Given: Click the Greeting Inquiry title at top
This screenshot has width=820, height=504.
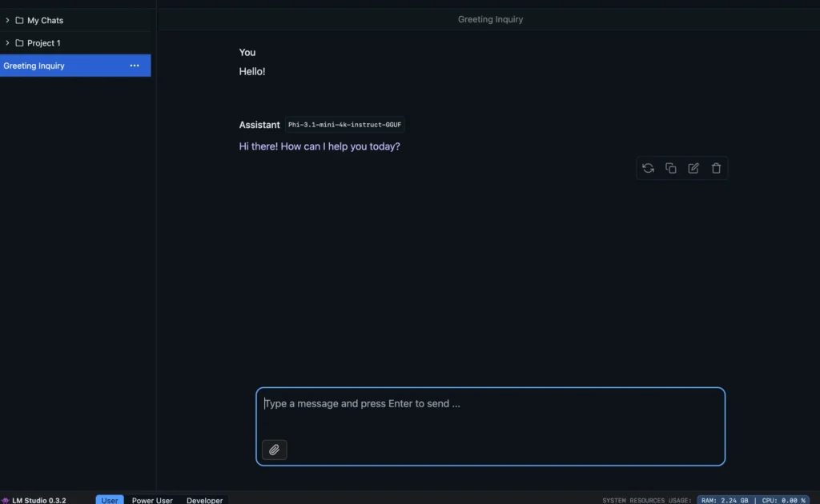Looking at the screenshot, I should 490,19.
